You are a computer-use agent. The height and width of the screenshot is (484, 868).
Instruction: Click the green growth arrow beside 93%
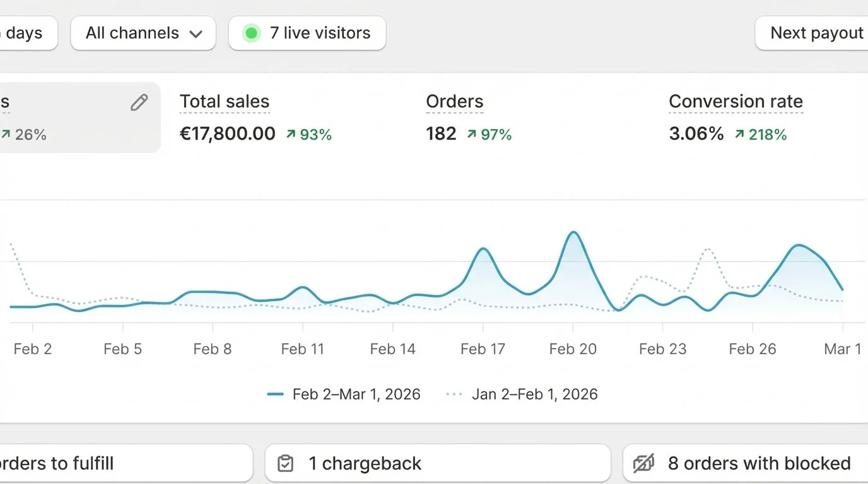point(290,134)
